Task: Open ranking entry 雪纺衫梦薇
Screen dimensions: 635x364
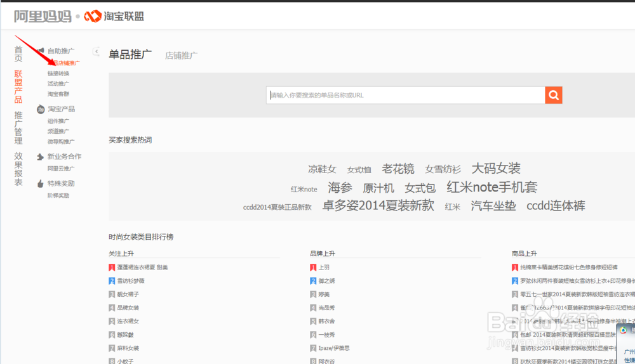Action: coord(131,281)
